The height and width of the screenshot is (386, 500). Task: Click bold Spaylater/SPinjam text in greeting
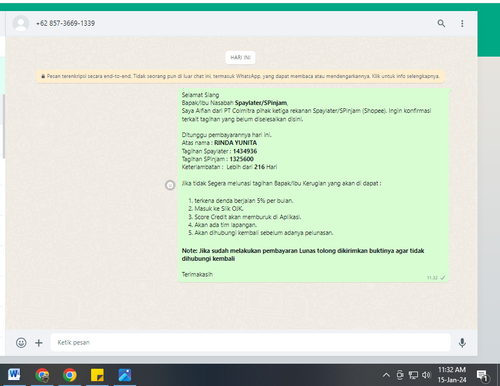pos(261,103)
